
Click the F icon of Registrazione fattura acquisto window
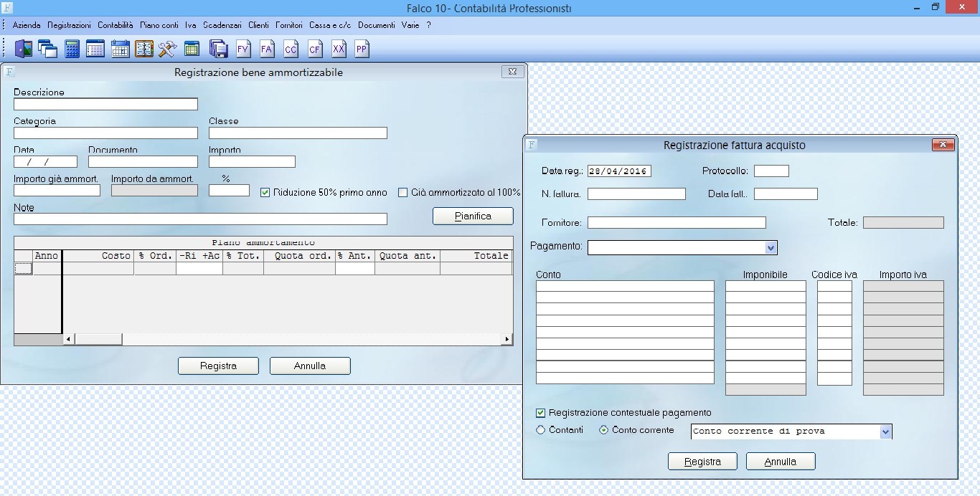532,145
